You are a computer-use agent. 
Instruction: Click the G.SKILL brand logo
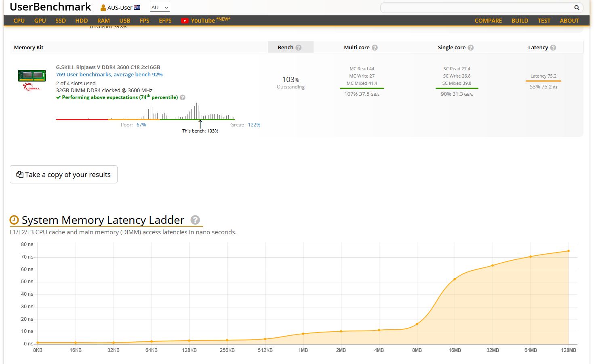click(32, 87)
